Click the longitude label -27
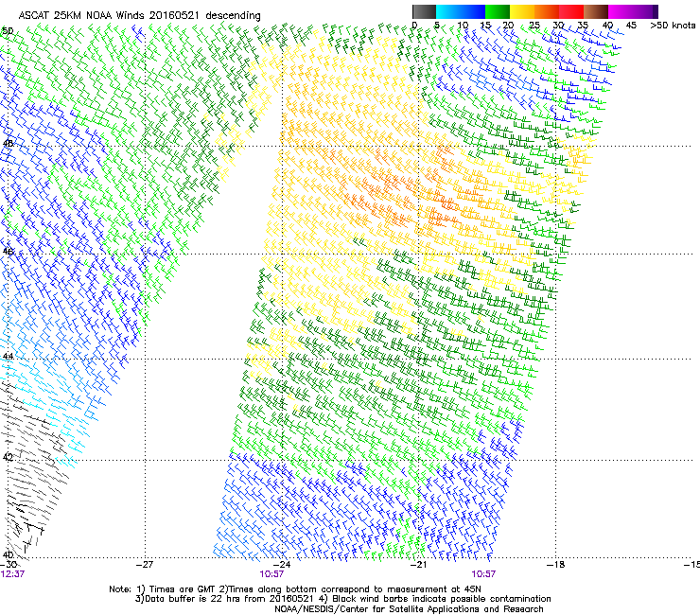Image resolution: width=700 pixels, height=615 pixels. click(145, 565)
